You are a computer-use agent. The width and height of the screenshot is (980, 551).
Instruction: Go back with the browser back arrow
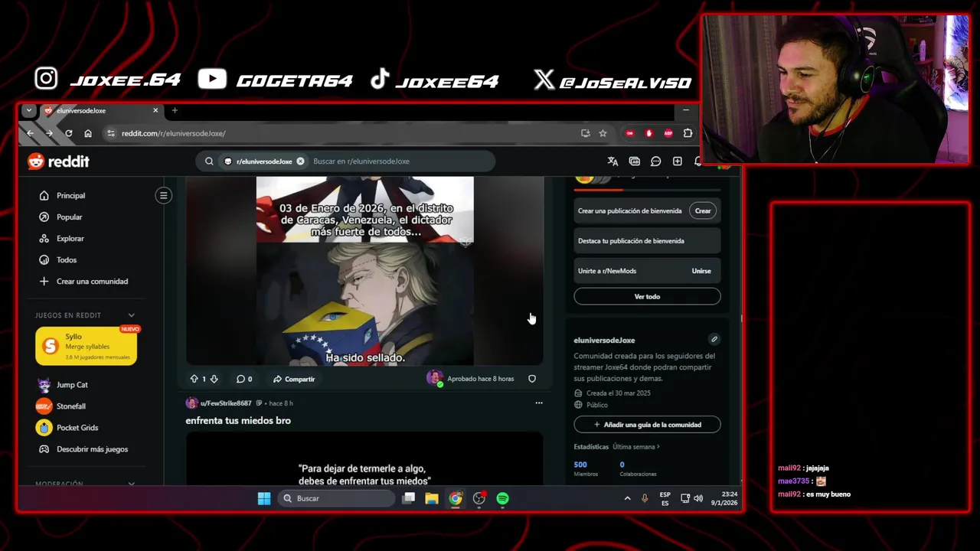pyautogui.click(x=30, y=133)
